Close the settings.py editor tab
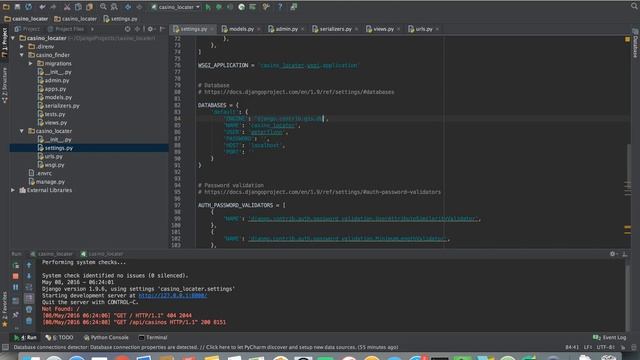 (x=212, y=29)
